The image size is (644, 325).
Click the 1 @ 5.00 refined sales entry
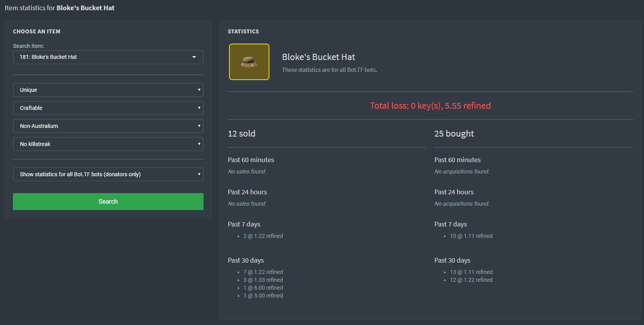(263, 296)
